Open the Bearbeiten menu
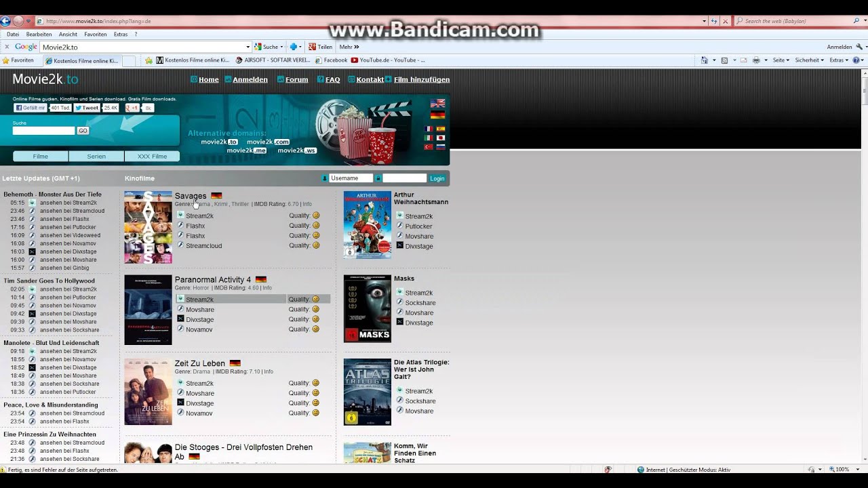Screen dimensions: 868x488 [39, 34]
